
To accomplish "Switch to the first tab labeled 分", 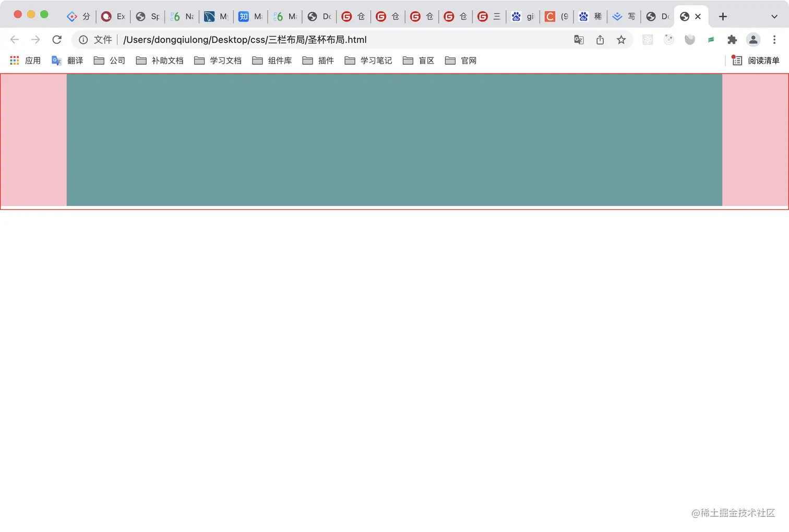I will (x=79, y=17).
